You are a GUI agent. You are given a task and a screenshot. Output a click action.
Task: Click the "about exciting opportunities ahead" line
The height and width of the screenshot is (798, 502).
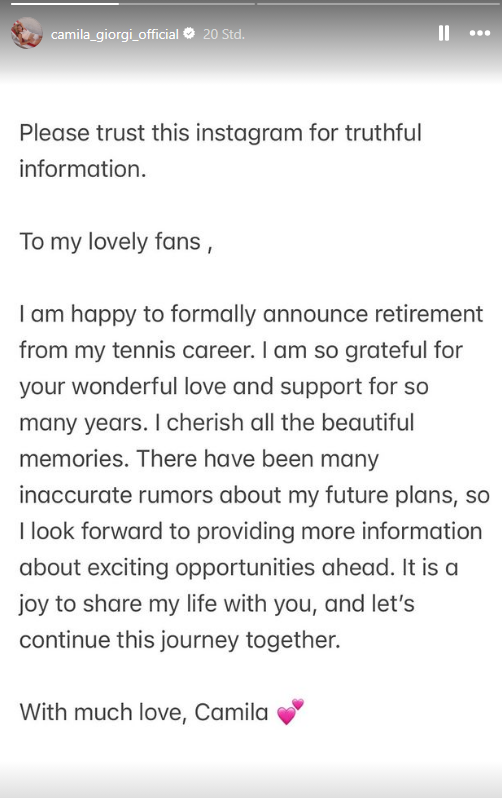tap(239, 567)
